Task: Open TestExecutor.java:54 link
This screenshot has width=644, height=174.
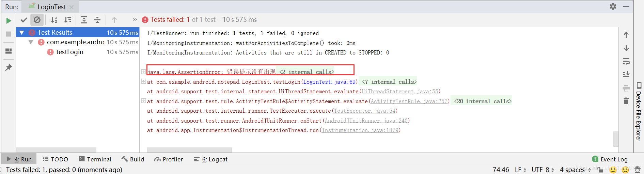Action: [x=364, y=111]
